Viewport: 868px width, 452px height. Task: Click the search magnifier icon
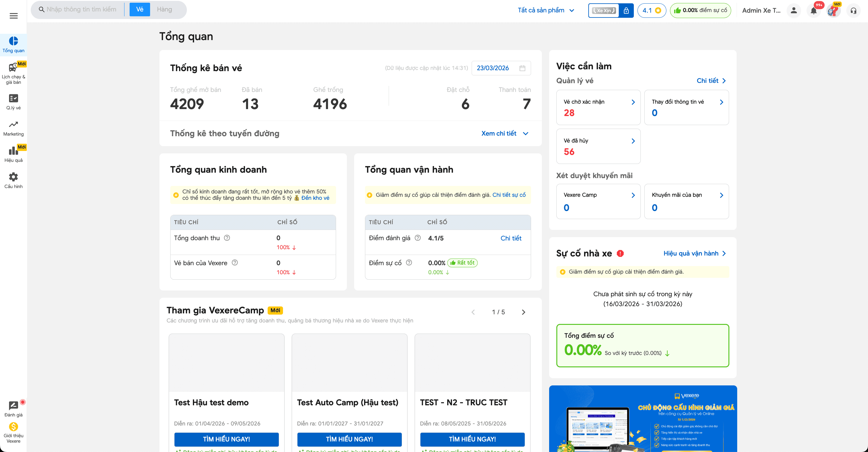[x=42, y=9]
